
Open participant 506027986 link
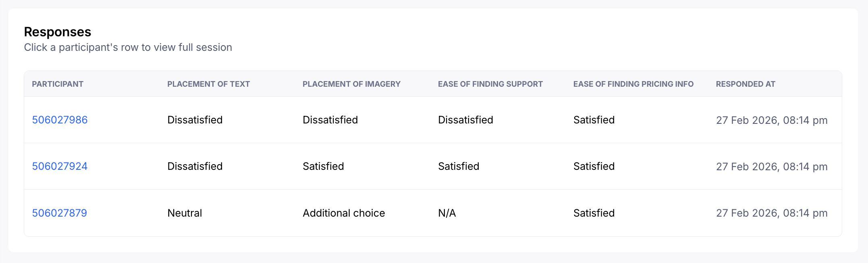coord(60,120)
